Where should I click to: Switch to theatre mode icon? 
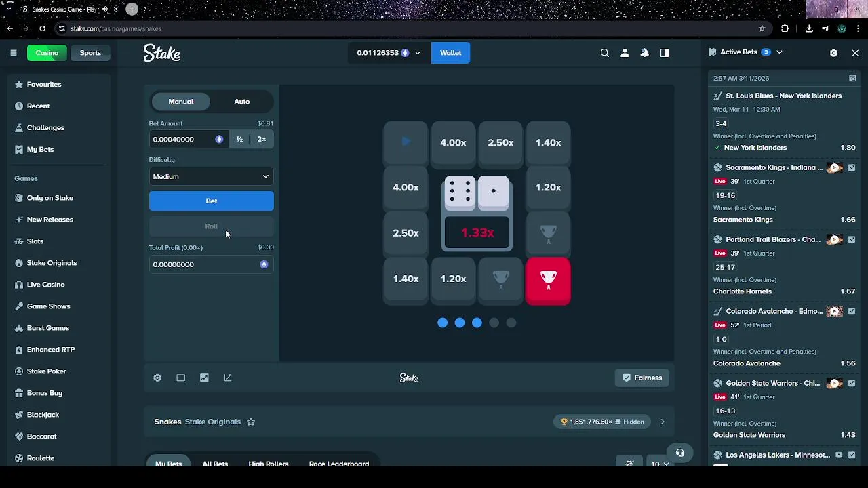tap(180, 378)
